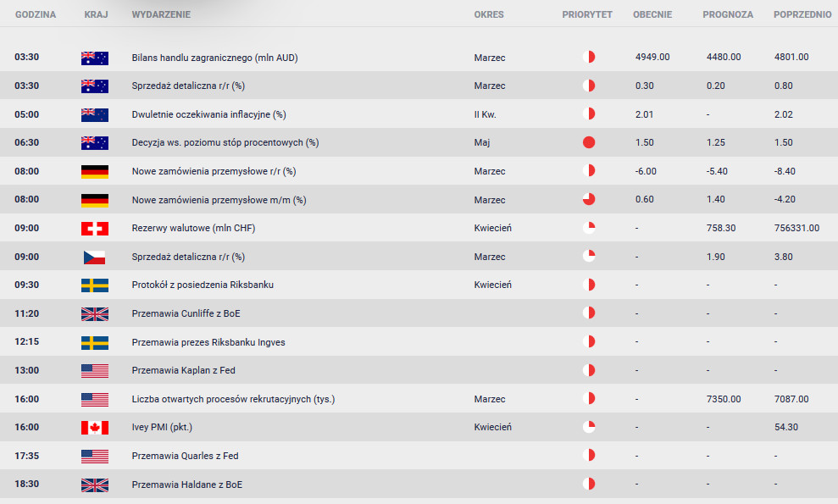This screenshot has height=504, width=838.
Task: Open event Decyzja ws. poziomu stóp procentowych
Action: pos(225,142)
